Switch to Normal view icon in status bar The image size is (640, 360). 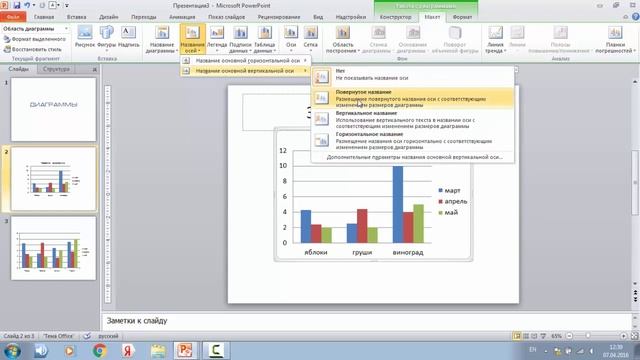(x=517, y=336)
